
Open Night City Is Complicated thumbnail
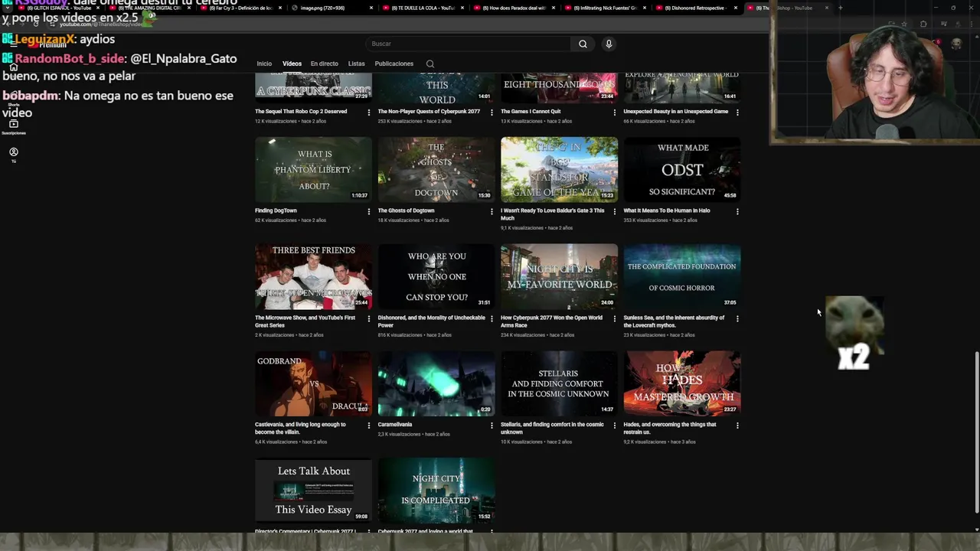[436, 491]
